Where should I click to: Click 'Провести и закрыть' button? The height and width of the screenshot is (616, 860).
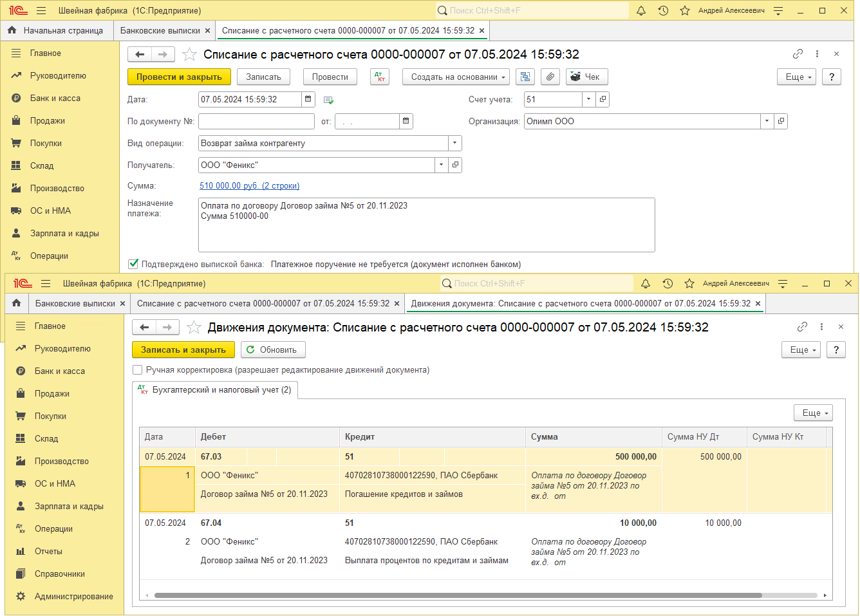[x=179, y=77]
